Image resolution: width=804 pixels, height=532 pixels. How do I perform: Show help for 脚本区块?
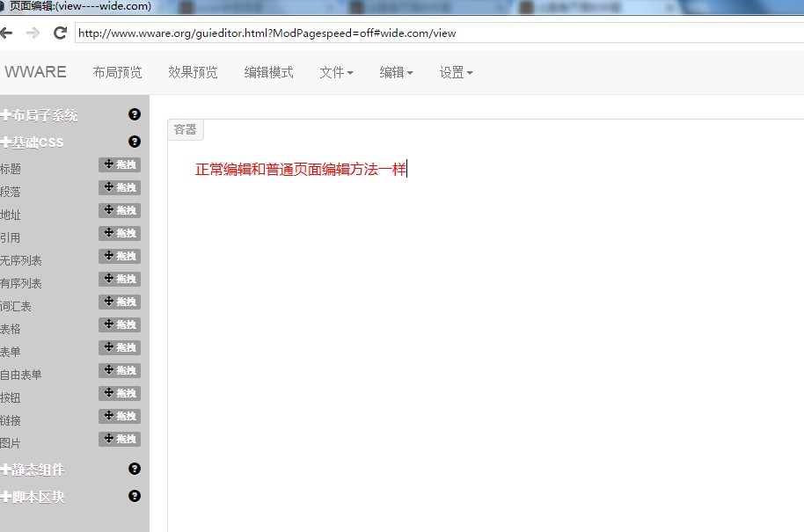(135, 496)
